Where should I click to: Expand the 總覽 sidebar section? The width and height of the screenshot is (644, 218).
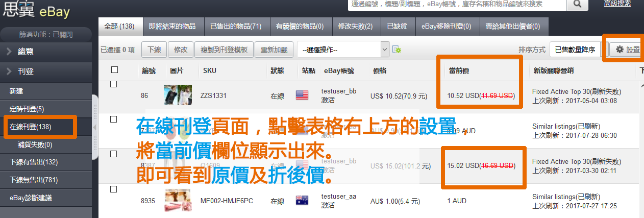pos(46,52)
